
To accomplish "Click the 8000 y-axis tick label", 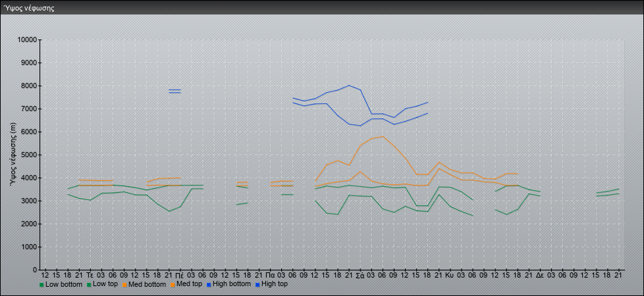I will [29, 86].
